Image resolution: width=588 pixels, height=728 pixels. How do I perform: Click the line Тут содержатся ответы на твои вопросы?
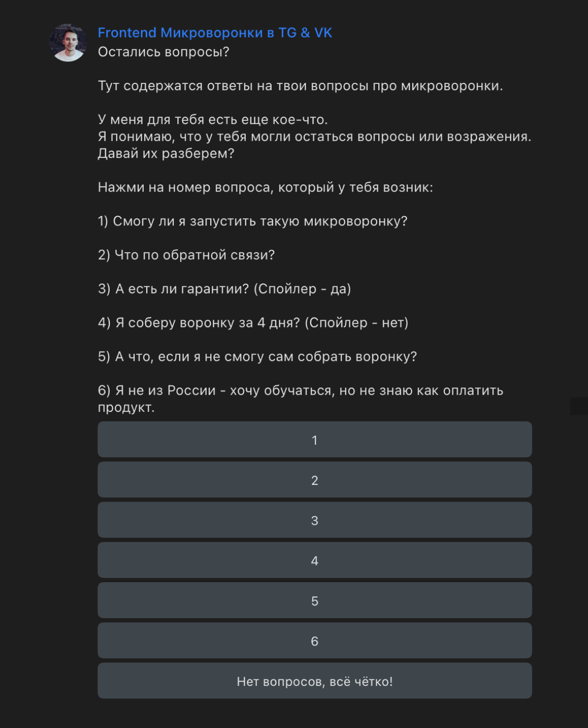point(300,86)
